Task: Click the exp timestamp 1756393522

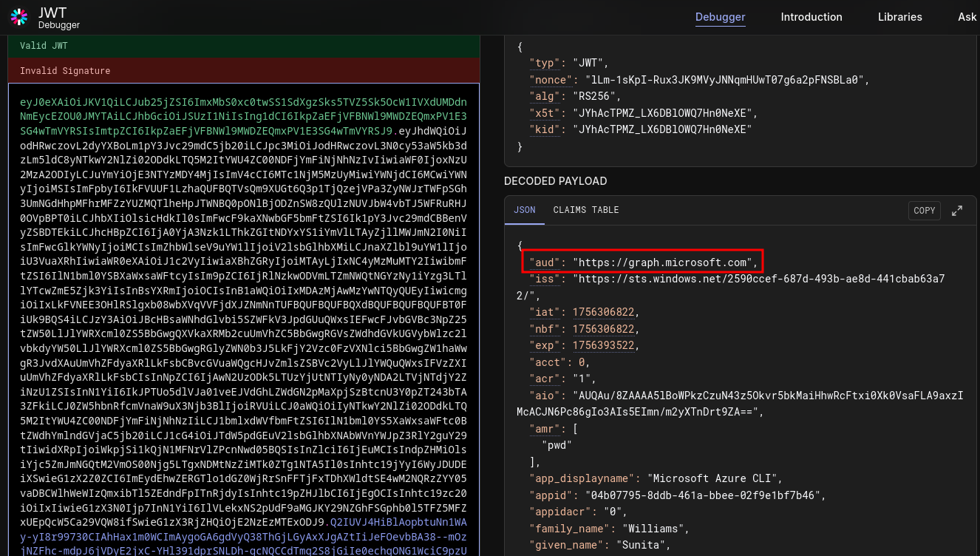Action: click(602, 345)
